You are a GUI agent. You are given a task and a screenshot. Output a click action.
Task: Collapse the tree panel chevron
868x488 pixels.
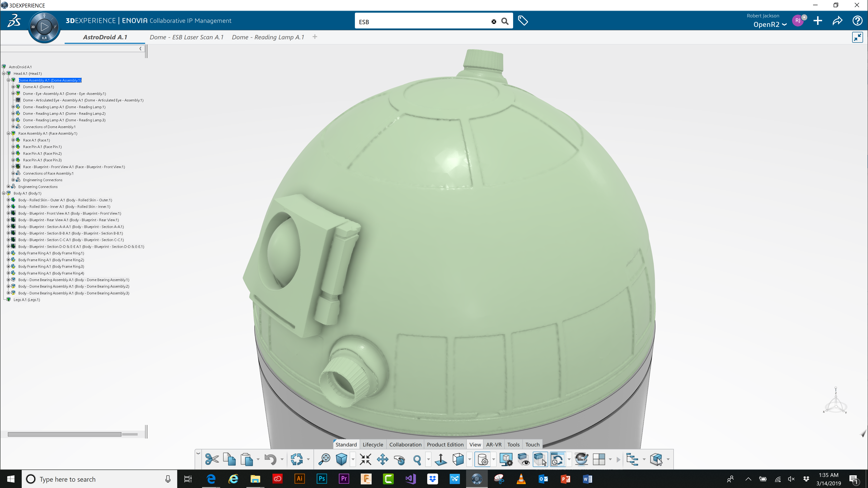[140, 49]
